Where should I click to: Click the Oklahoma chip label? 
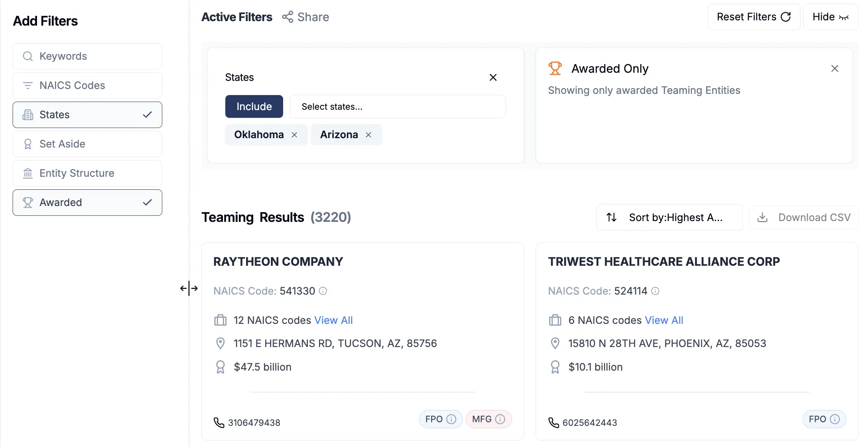coord(259,135)
